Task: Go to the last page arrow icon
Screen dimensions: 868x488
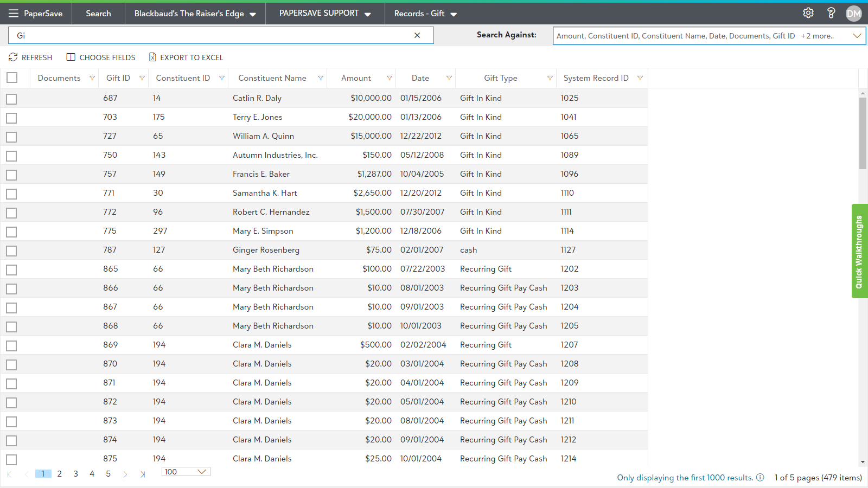Action: click(x=143, y=474)
